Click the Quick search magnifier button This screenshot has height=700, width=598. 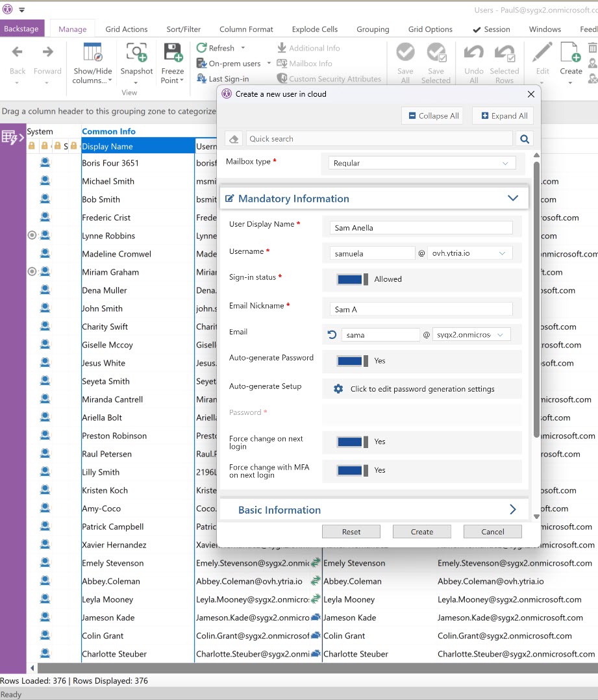tap(524, 138)
